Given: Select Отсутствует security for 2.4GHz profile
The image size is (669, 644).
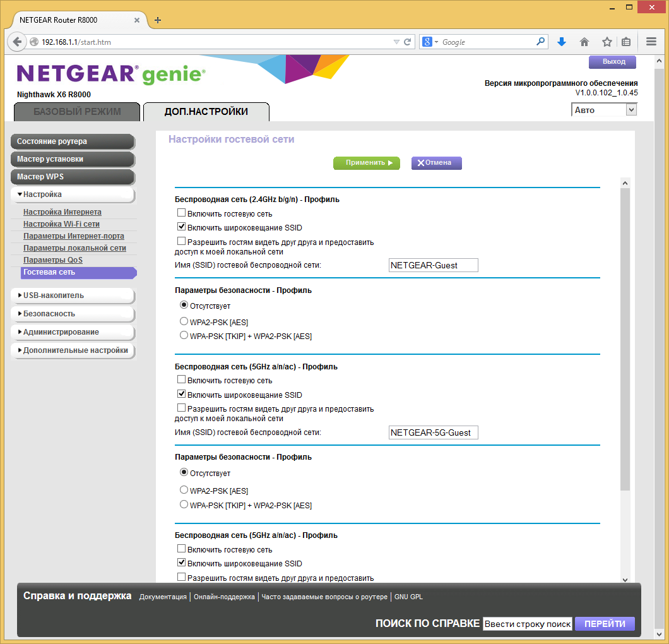Looking at the screenshot, I should [184, 305].
